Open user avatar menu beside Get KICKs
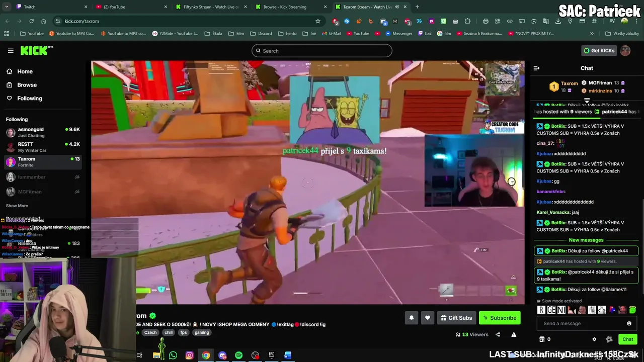The image size is (644, 362). pos(625,50)
